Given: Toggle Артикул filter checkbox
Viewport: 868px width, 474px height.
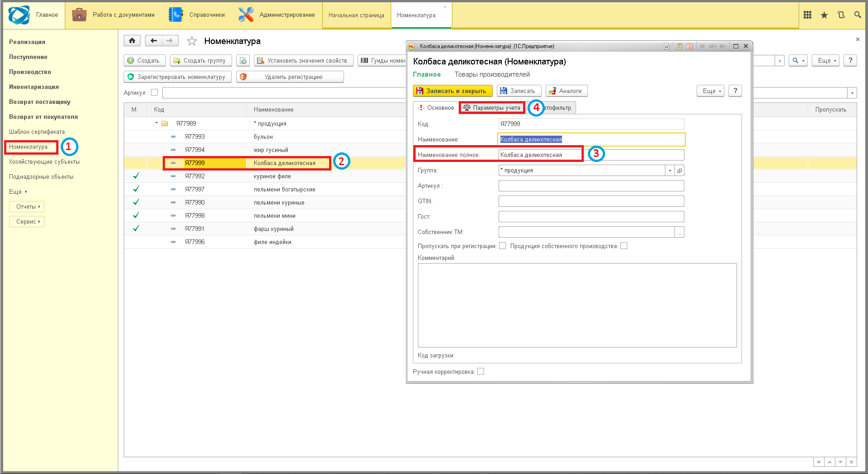Looking at the screenshot, I should click(154, 93).
